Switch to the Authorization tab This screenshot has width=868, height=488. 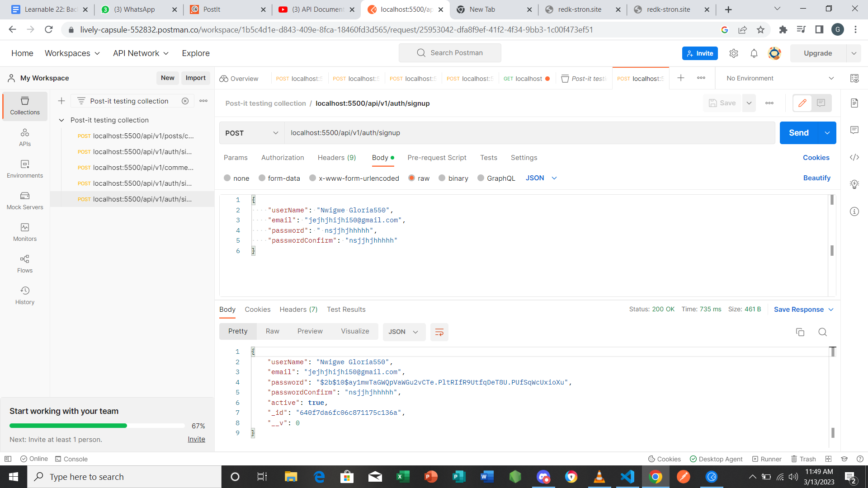coord(283,158)
